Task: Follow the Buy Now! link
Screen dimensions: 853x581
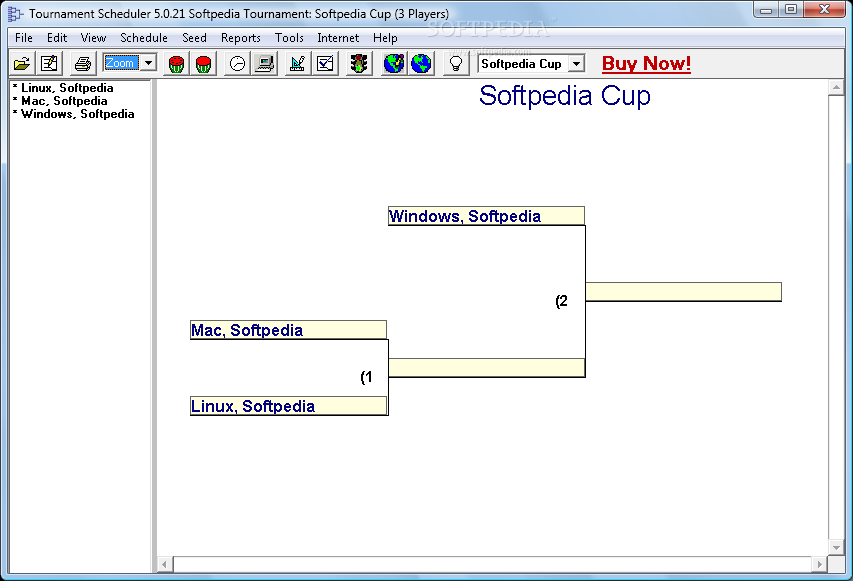Action: 646,64
